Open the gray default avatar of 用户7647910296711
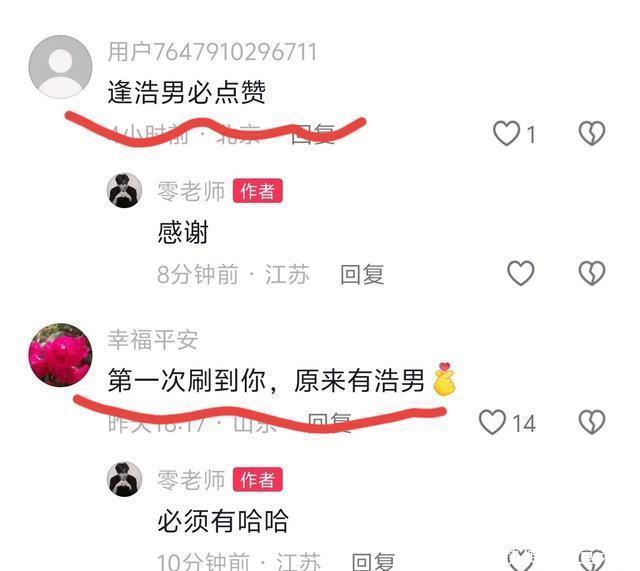640x571 pixels. [60, 67]
